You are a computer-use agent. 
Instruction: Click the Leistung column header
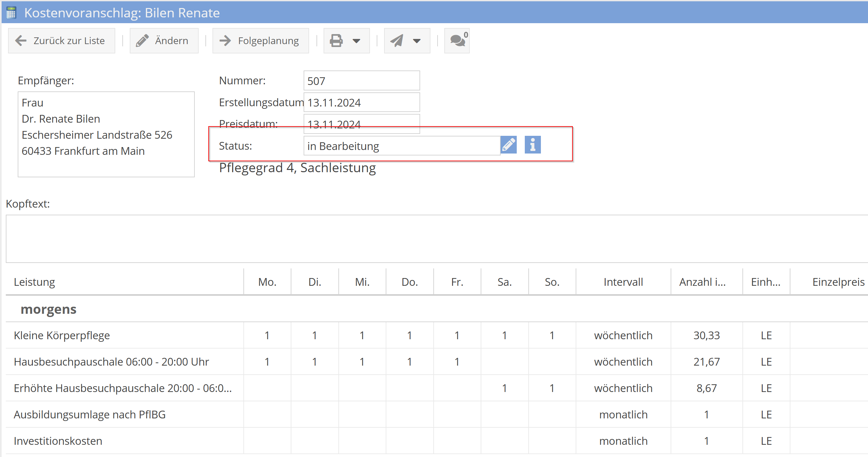pyautogui.click(x=34, y=282)
